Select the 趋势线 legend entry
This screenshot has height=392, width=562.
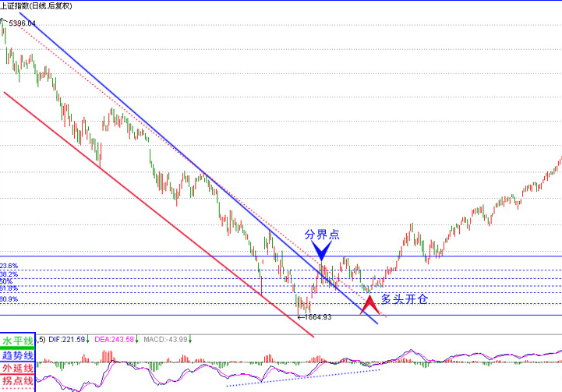[x=18, y=355]
